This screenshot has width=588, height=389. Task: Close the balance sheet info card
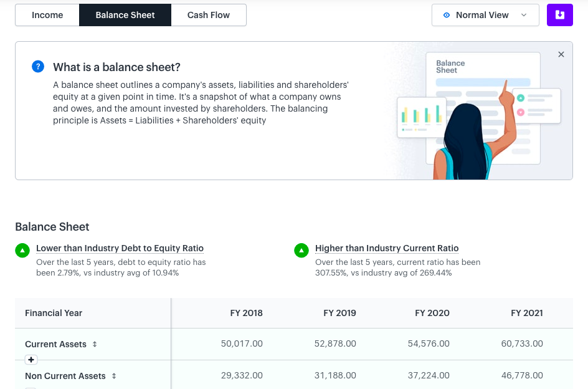(561, 54)
